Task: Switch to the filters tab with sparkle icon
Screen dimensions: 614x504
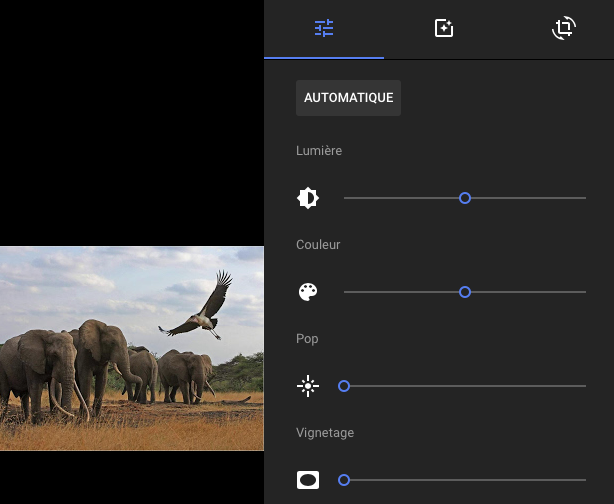Action: (444, 28)
